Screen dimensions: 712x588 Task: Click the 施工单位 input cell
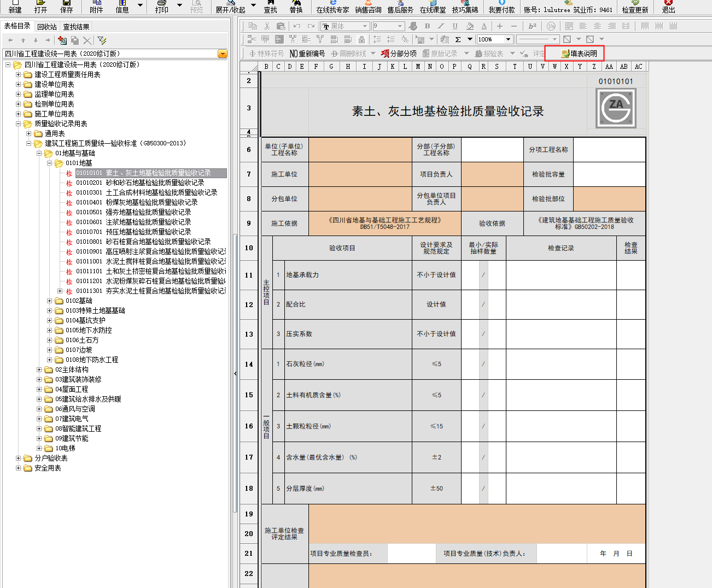[360, 174]
